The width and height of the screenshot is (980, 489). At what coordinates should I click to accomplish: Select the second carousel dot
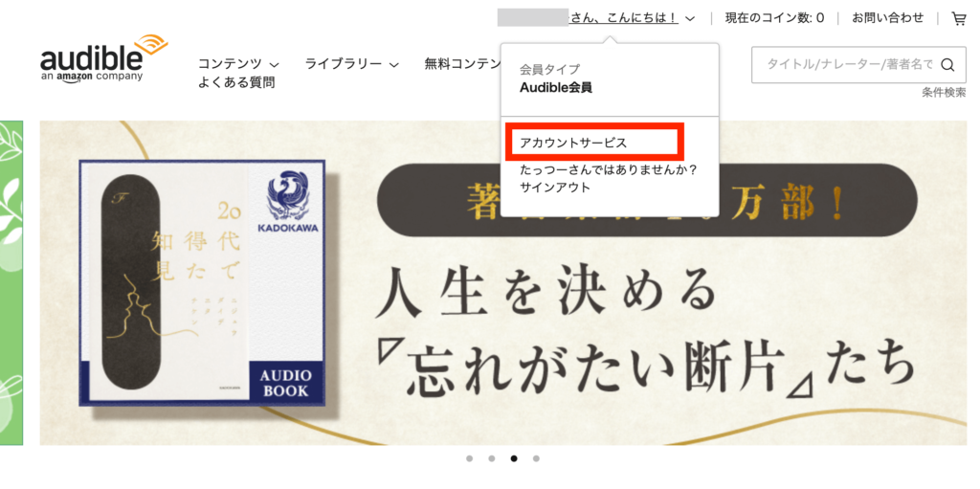pos(492,458)
